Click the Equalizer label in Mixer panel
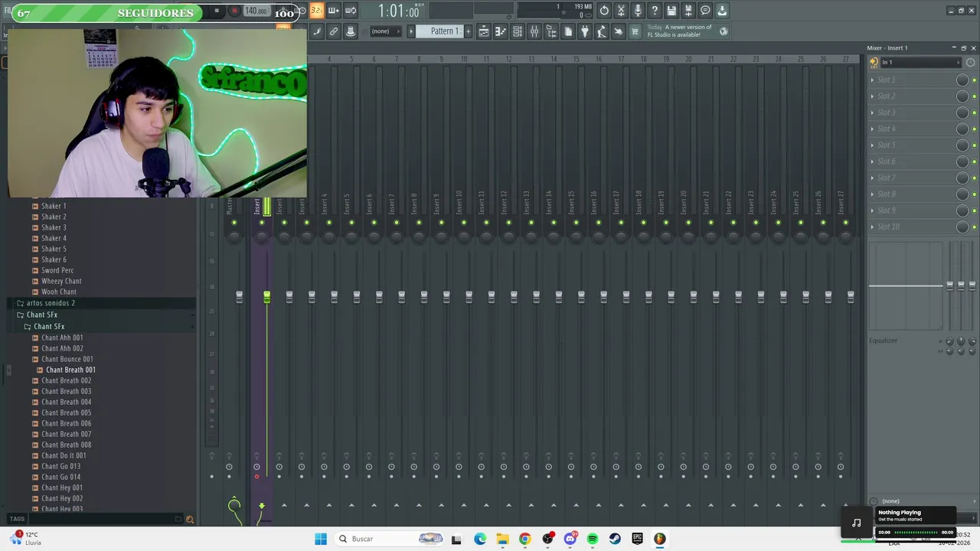The image size is (980, 551). pyautogui.click(x=883, y=341)
